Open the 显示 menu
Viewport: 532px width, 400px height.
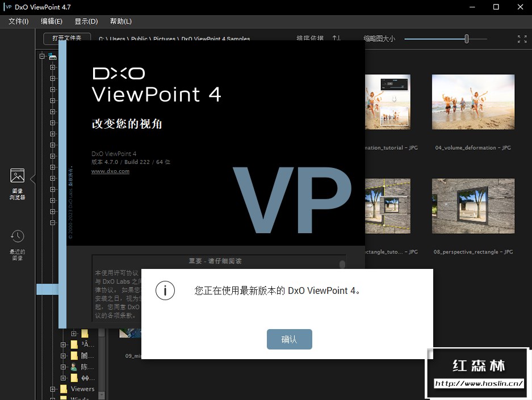coord(86,22)
